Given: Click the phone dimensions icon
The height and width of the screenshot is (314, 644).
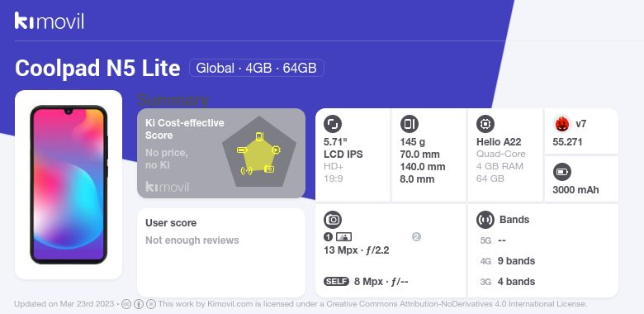Looking at the screenshot, I should coord(409,124).
